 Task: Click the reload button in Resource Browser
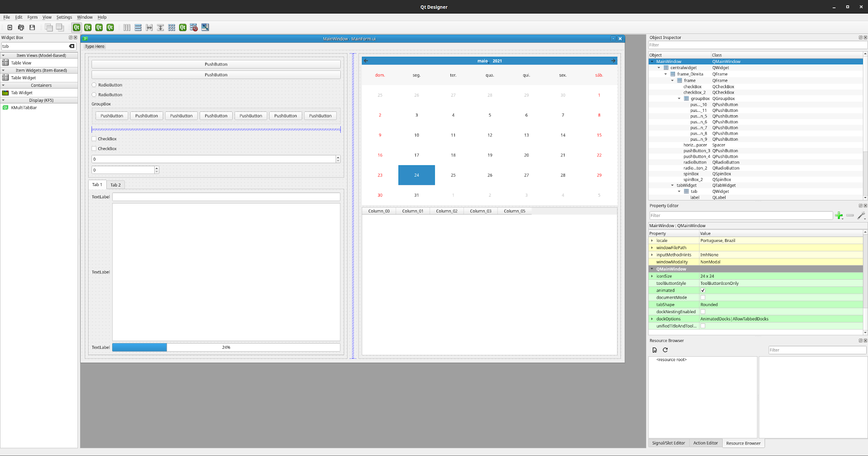click(665, 350)
